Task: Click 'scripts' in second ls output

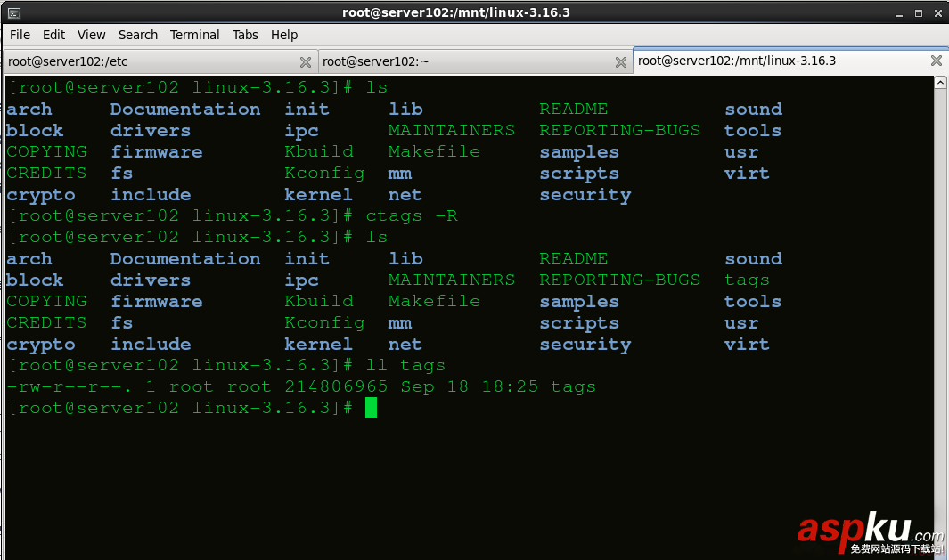Action: coord(579,323)
